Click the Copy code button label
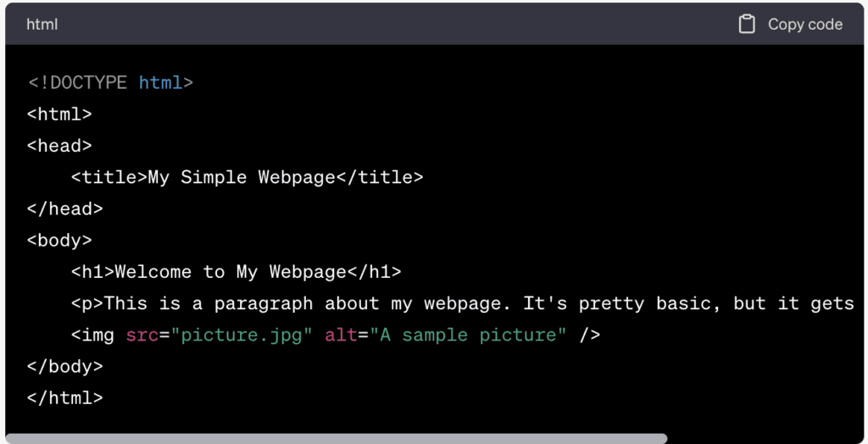This screenshot has height=444, width=868. (x=805, y=25)
